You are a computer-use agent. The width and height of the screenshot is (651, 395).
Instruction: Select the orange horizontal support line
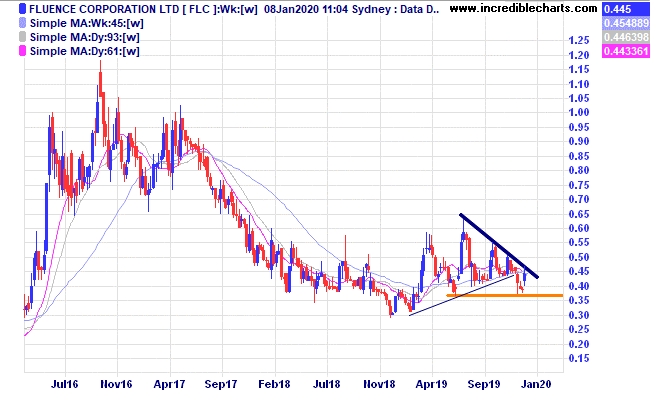point(504,296)
